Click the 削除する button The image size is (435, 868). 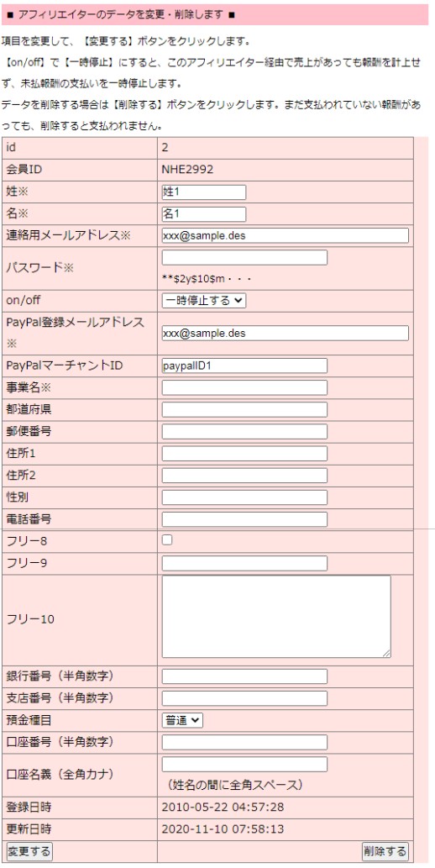click(x=385, y=850)
